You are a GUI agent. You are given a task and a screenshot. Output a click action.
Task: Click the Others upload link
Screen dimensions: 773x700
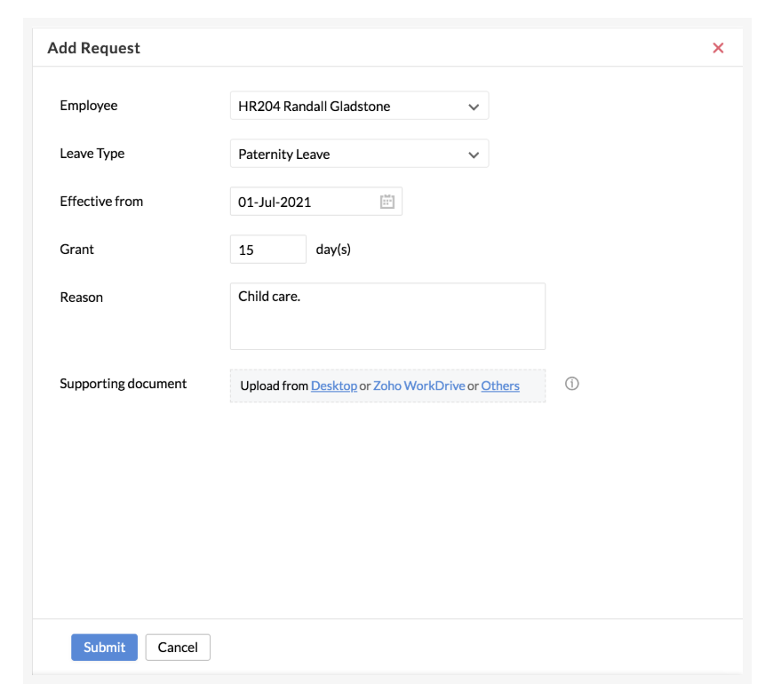tap(500, 385)
